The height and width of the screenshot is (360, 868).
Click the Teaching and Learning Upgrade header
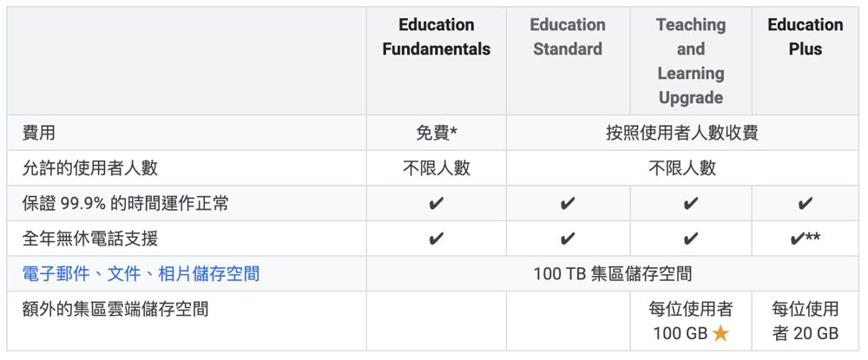[x=690, y=62]
